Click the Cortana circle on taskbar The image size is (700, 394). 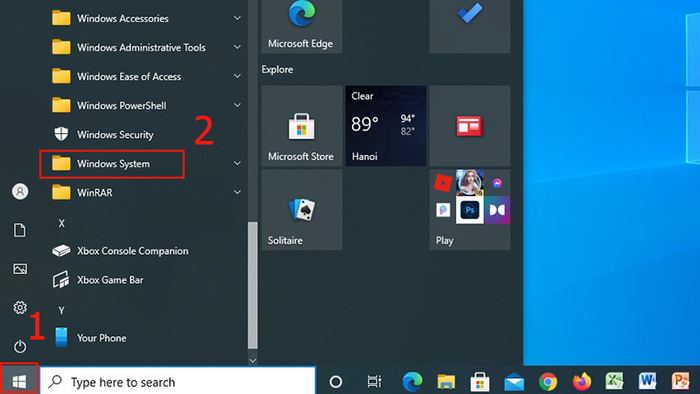pyautogui.click(x=336, y=382)
